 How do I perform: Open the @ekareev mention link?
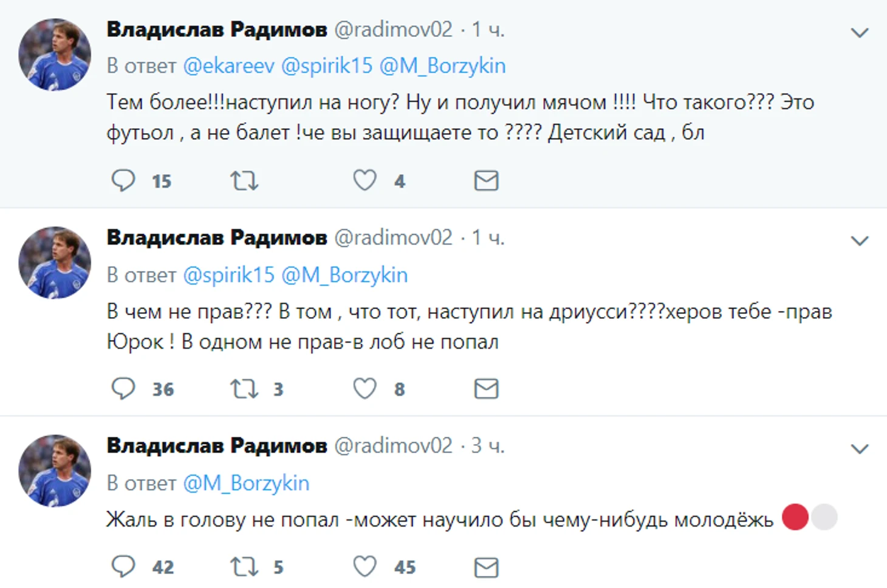point(229,66)
